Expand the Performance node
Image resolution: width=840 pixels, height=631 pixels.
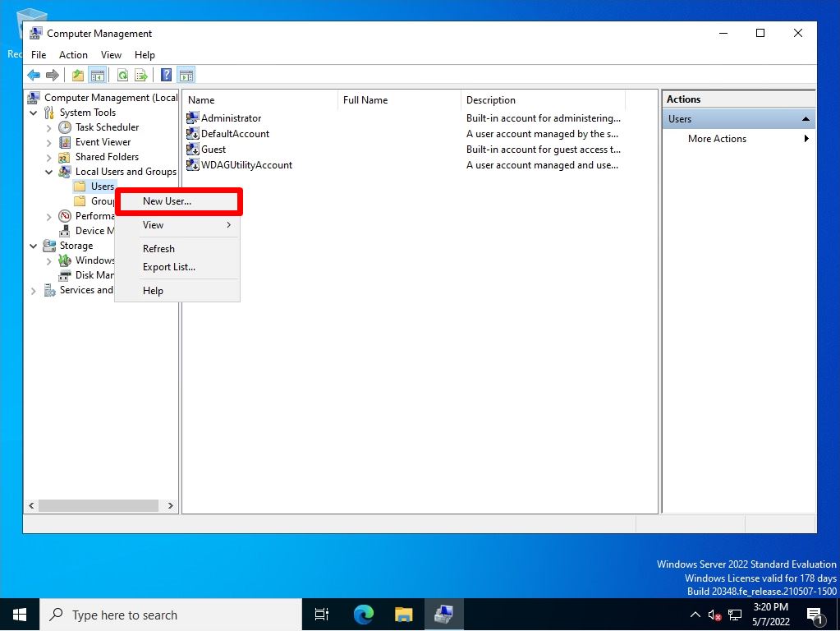click(x=48, y=217)
